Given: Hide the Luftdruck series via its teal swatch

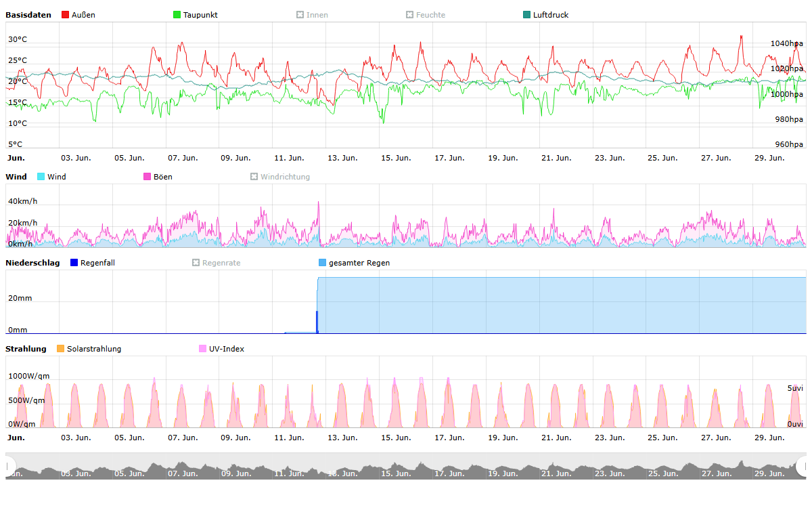Looking at the screenshot, I should (x=527, y=15).
